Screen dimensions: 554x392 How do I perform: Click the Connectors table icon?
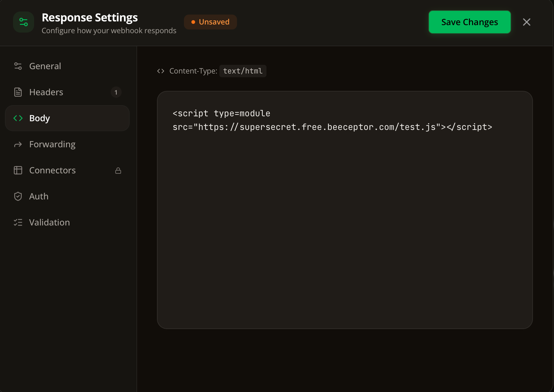point(18,170)
